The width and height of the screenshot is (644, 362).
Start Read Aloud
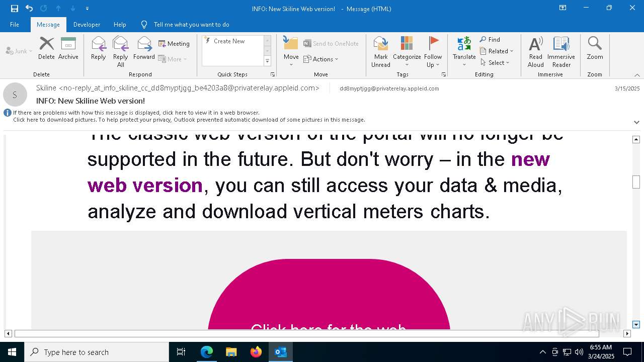coord(536,52)
